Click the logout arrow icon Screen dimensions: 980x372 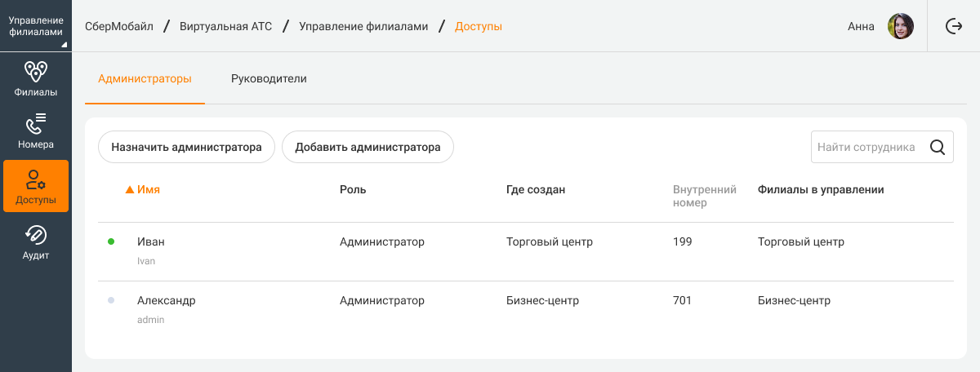point(953,26)
